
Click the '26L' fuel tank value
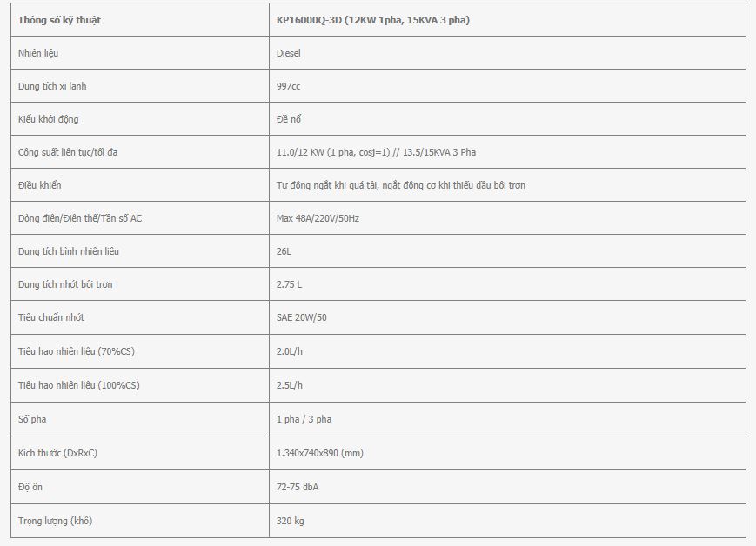284,251
